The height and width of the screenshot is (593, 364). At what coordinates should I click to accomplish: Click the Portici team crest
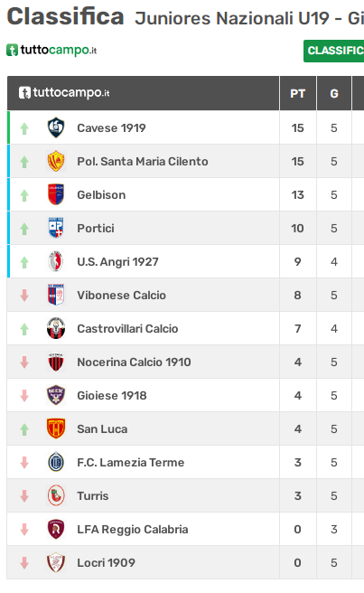(x=56, y=228)
